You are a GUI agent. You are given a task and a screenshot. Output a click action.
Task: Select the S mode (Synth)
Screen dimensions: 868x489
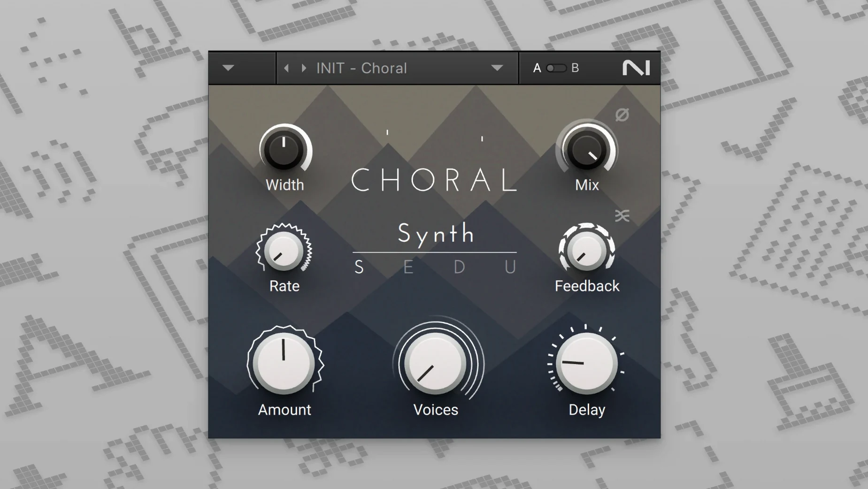(359, 267)
